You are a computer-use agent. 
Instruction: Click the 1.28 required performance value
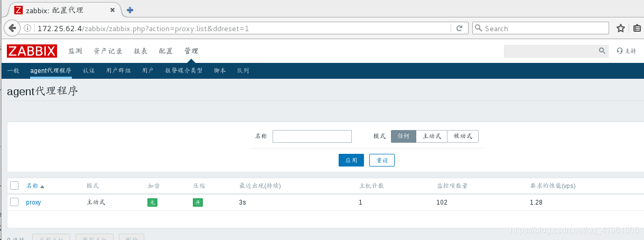[x=536, y=202]
